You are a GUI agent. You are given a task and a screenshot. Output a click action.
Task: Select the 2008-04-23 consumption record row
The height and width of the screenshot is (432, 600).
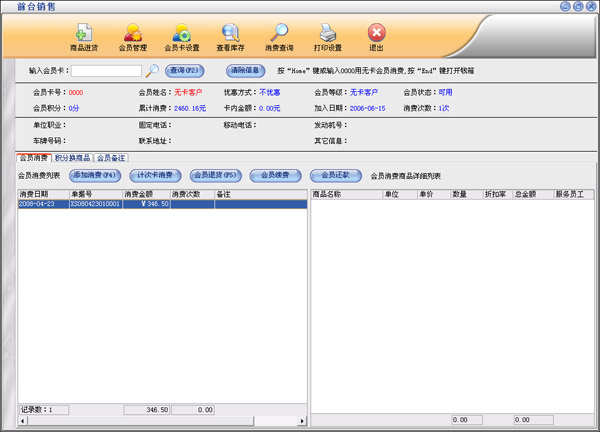click(x=160, y=204)
